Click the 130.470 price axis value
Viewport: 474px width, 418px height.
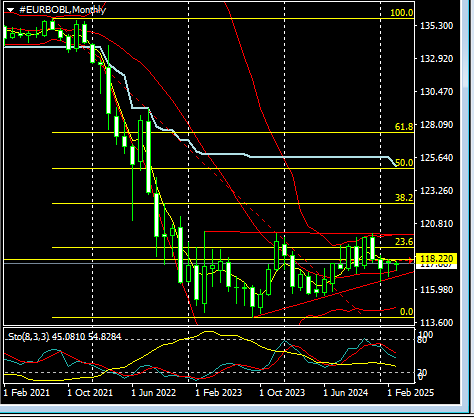click(x=437, y=91)
